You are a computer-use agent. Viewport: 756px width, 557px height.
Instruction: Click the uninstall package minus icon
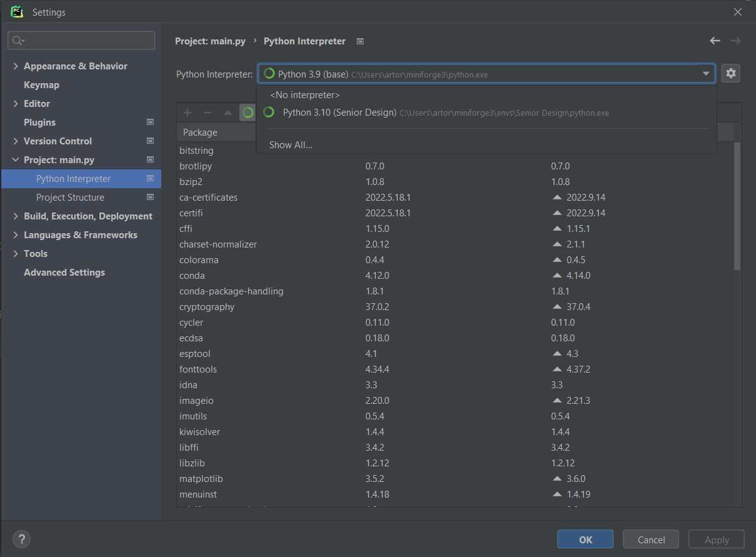coord(207,113)
